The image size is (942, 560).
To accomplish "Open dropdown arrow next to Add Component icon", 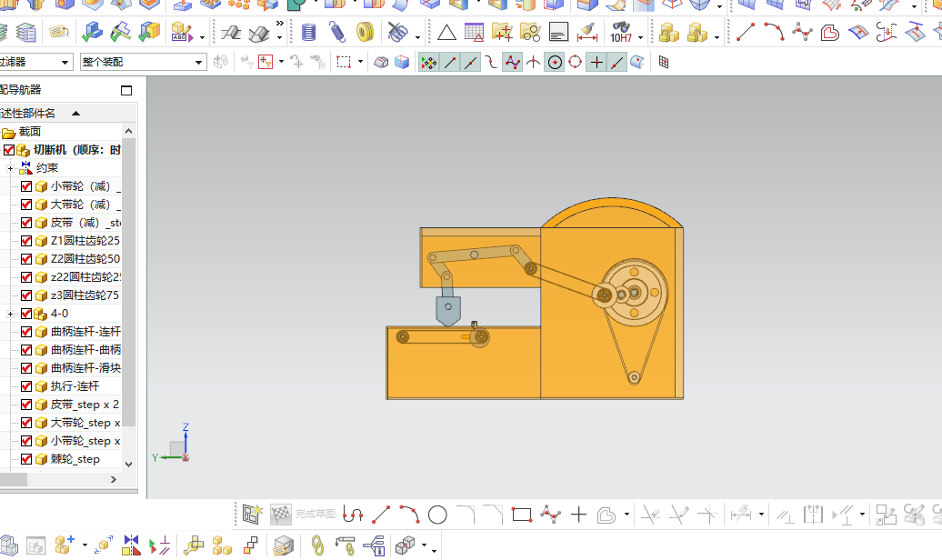I will coord(85,545).
